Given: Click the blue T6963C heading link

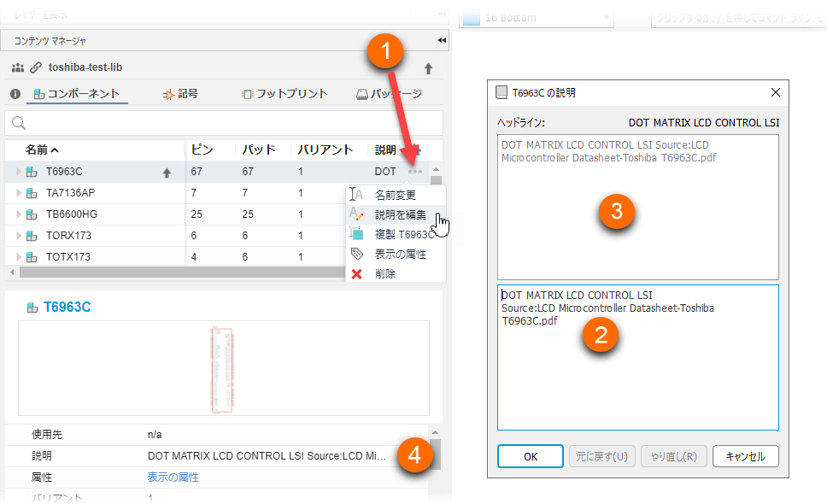Looking at the screenshot, I should click(x=67, y=307).
